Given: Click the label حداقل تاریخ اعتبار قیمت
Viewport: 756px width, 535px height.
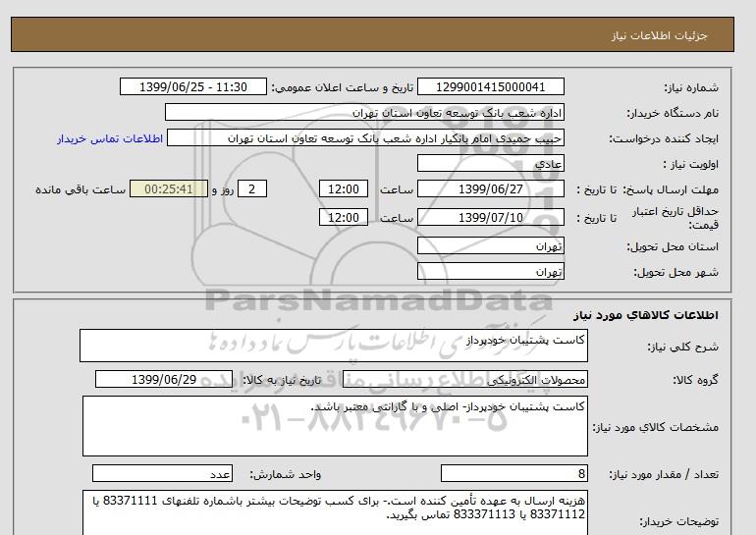Looking at the screenshot, I should [x=675, y=218].
